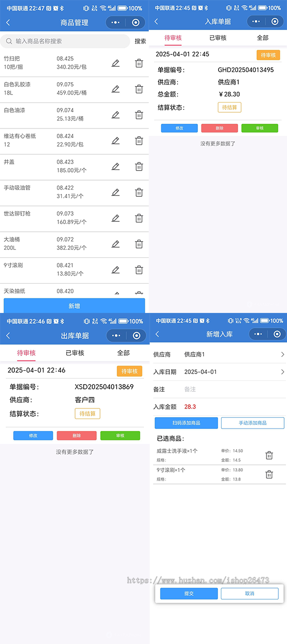Screen dimensions: 287x644
Task: Tap 审核 on the XSD202504013869 order
Action: [120, 436]
